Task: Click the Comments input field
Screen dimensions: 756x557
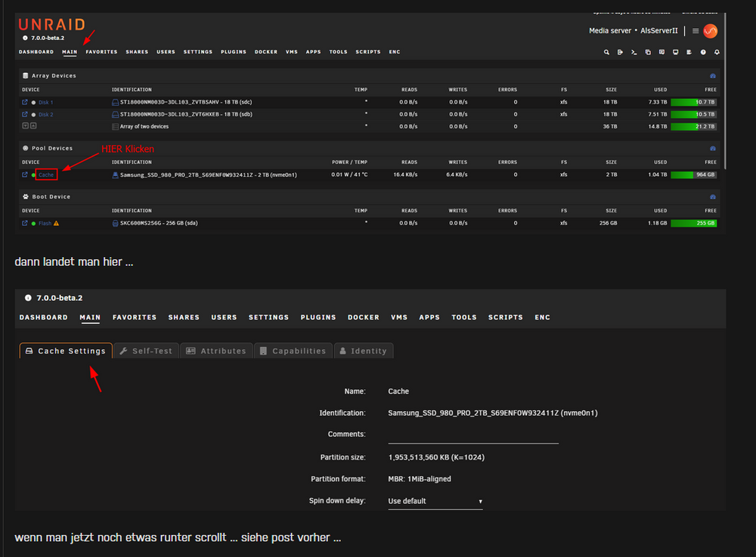Action: coord(473,435)
